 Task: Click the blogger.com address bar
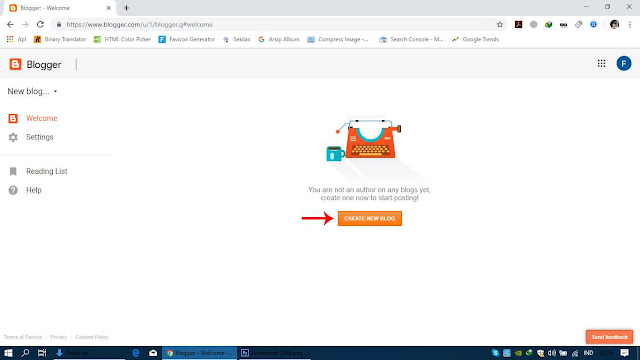tap(278, 24)
